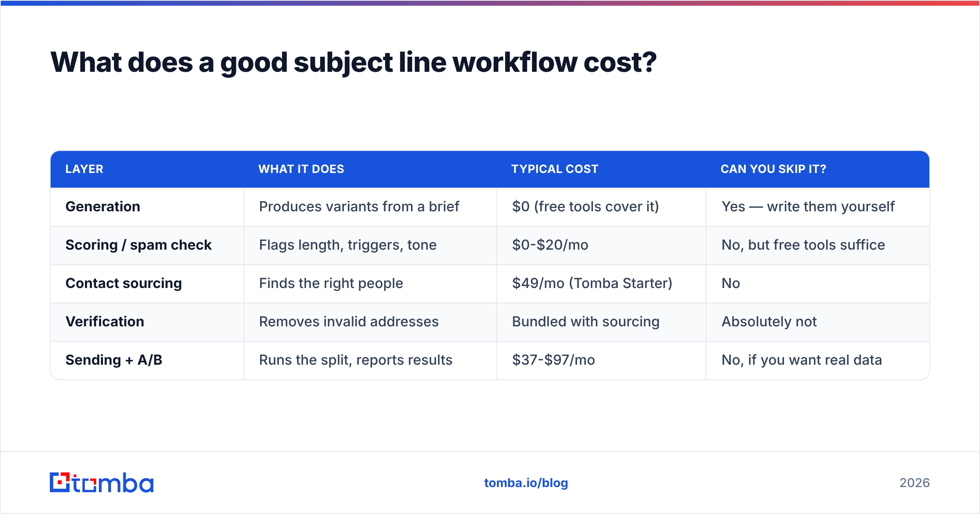This screenshot has height=514, width=980.
Task: Click the 2026 year in footer
Action: click(915, 483)
